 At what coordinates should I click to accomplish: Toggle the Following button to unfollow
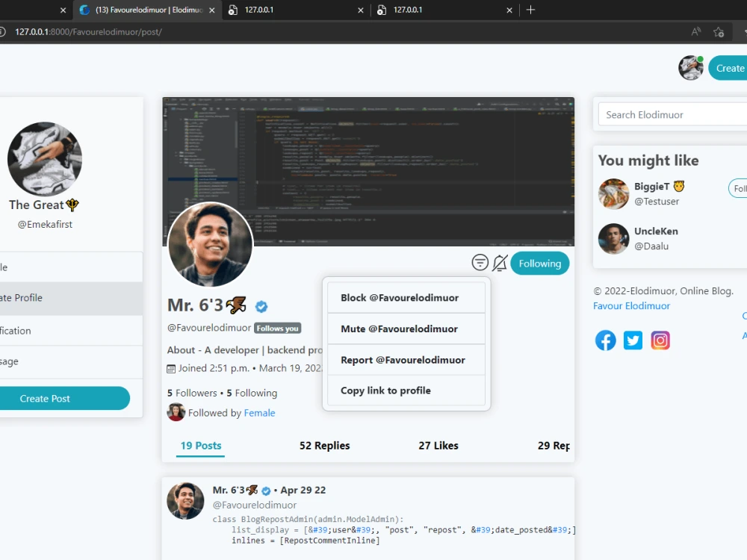coord(539,263)
